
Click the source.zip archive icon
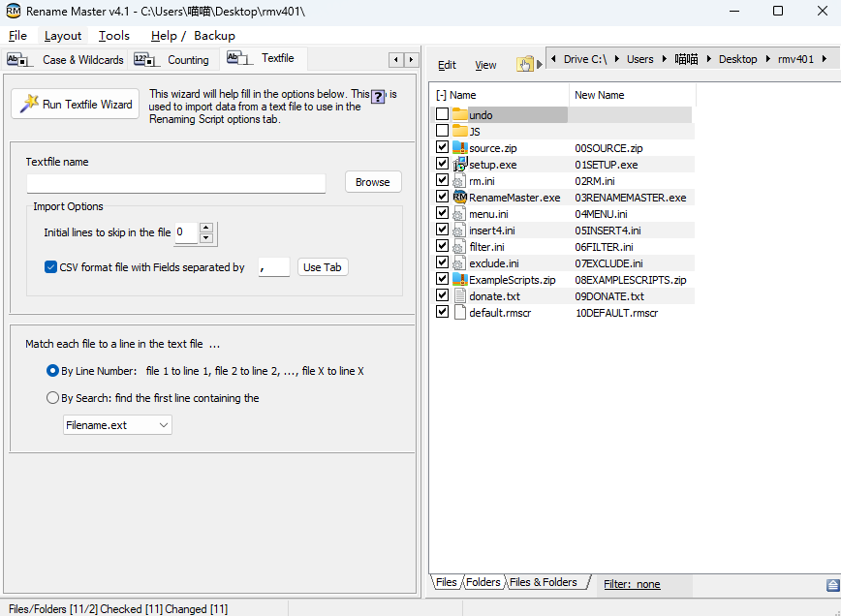(x=460, y=147)
